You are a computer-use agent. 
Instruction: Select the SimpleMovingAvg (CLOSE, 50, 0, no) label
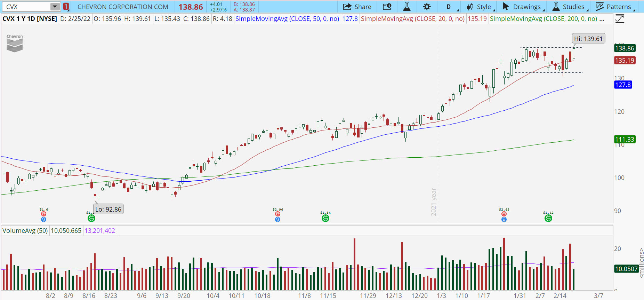click(287, 19)
